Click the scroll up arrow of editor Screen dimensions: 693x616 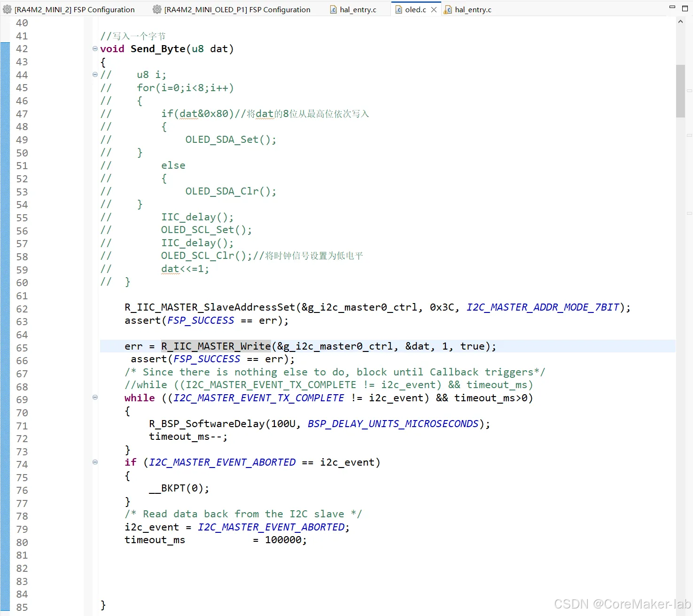point(680,22)
